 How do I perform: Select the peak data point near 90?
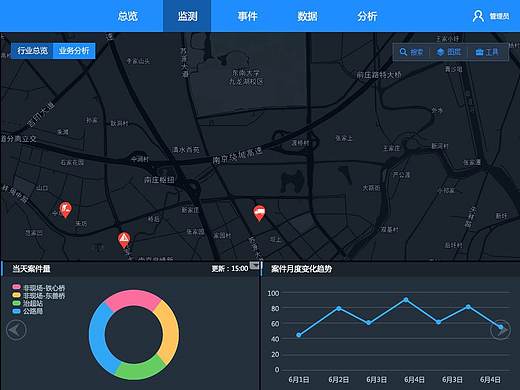click(406, 300)
